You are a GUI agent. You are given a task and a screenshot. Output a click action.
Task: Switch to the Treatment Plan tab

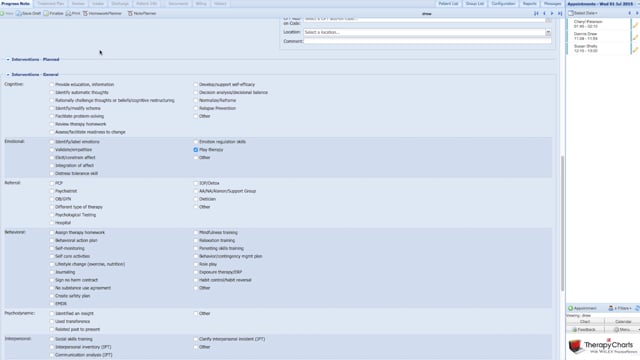point(51,4)
